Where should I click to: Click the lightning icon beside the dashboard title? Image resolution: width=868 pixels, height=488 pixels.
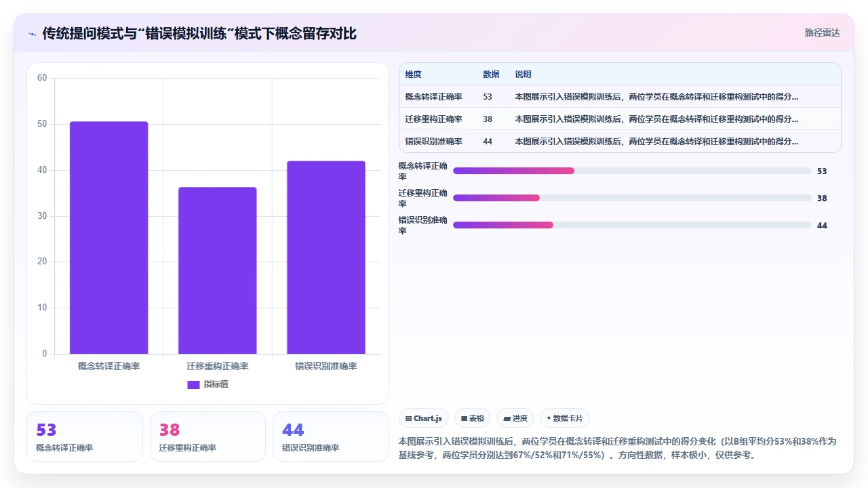point(33,34)
